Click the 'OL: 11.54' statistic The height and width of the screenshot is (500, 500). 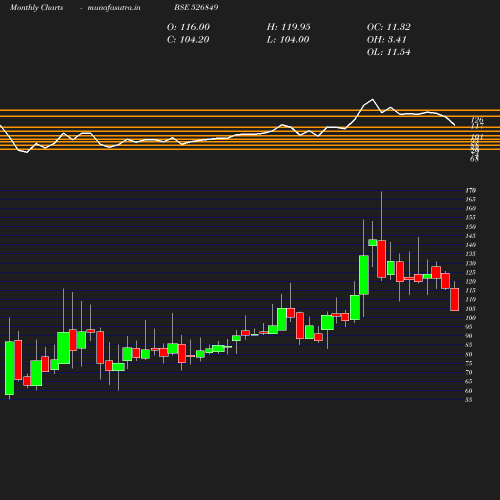[388, 52]
